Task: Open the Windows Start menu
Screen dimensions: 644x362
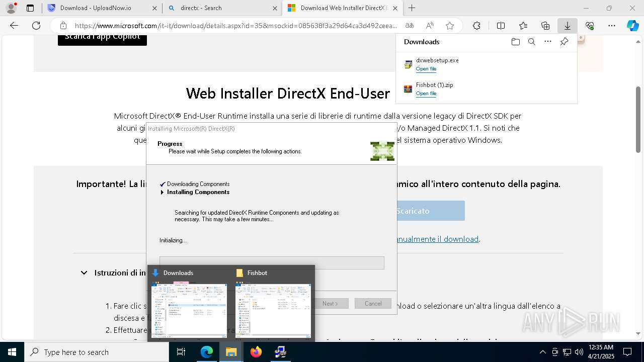Action: click(12, 352)
